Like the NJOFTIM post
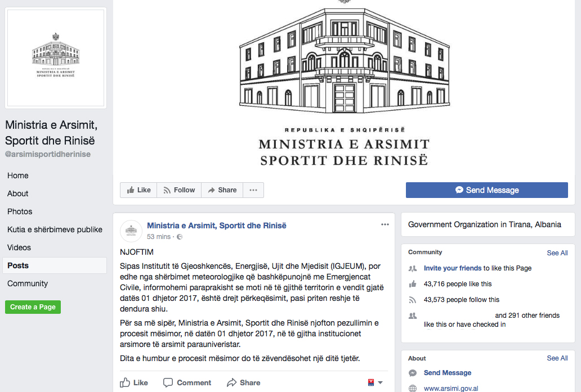 tap(134, 382)
